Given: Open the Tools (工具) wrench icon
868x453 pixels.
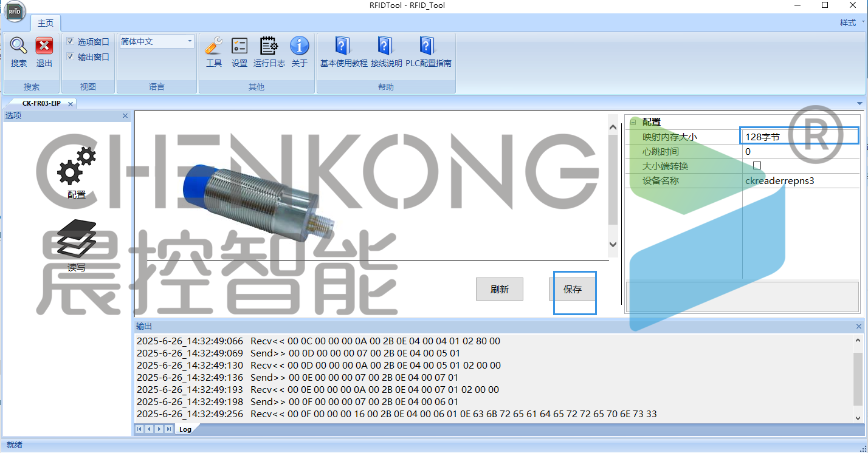Looking at the screenshot, I should (214, 46).
